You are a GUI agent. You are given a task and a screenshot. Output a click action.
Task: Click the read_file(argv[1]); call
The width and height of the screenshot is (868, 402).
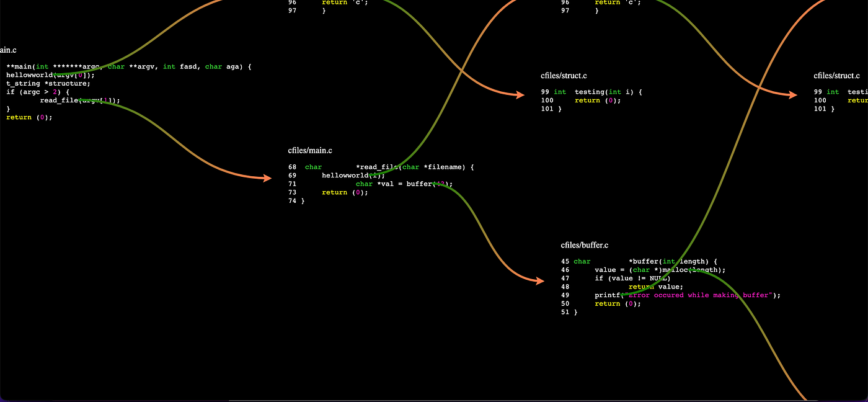[80, 100]
